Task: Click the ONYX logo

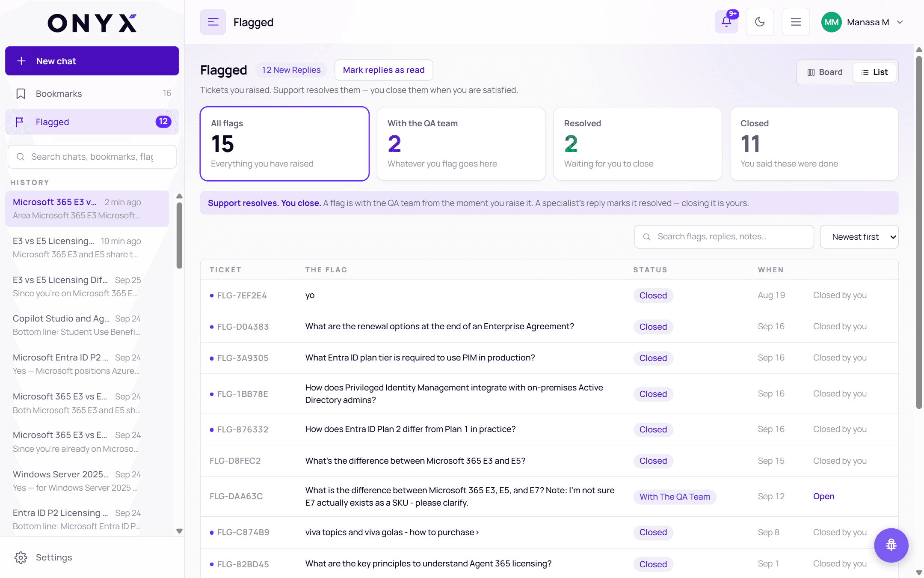Action: pyautogui.click(x=92, y=23)
